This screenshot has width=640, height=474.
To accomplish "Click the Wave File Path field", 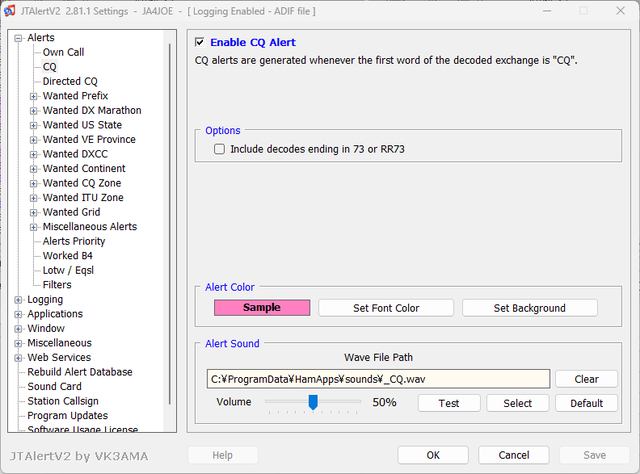I will (x=378, y=379).
